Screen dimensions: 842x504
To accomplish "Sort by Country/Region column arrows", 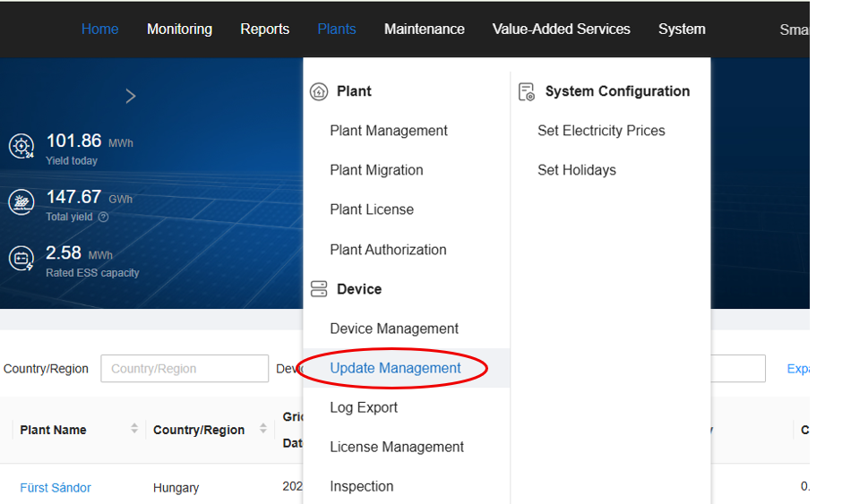I will tap(262, 429).
